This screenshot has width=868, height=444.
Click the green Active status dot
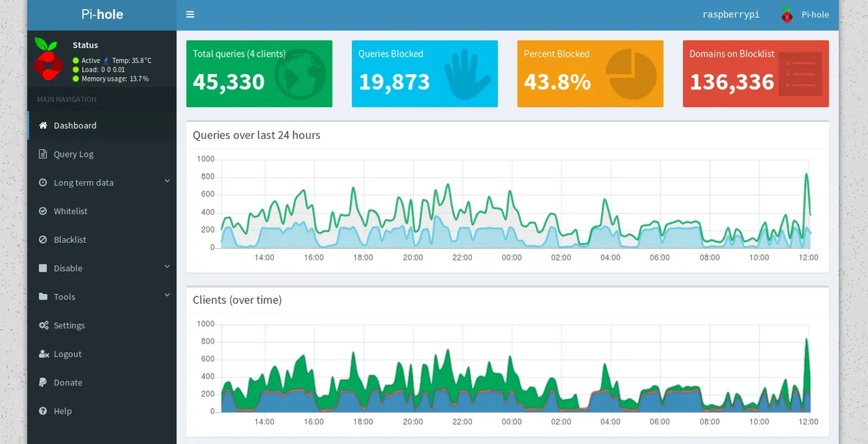(76, 61)
